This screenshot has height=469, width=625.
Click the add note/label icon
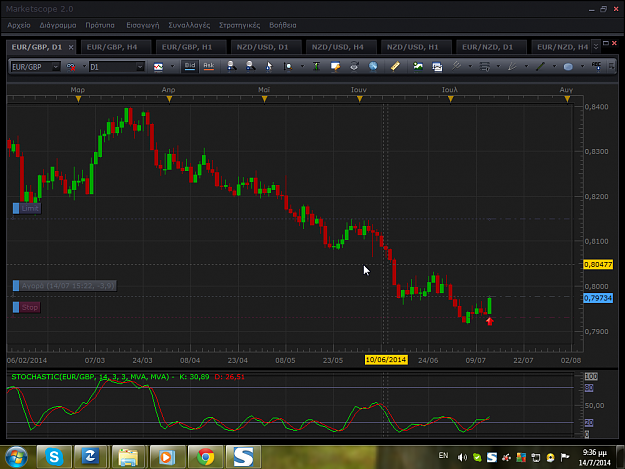tap(335, 66)
